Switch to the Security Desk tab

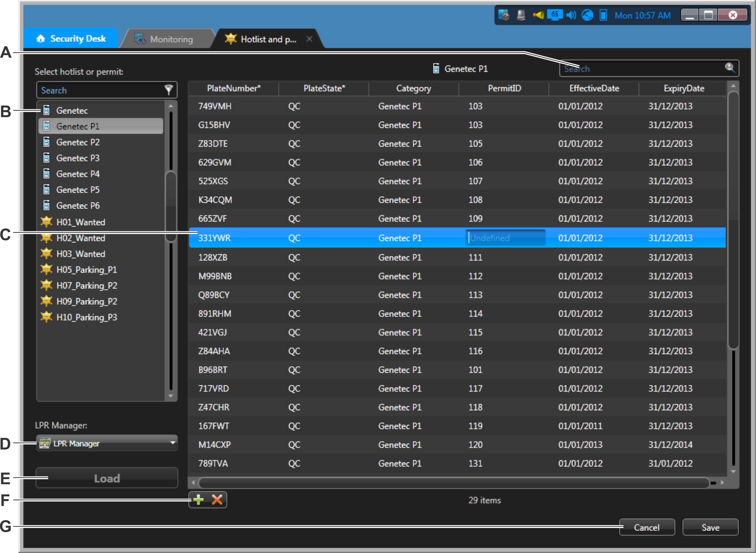70,39
